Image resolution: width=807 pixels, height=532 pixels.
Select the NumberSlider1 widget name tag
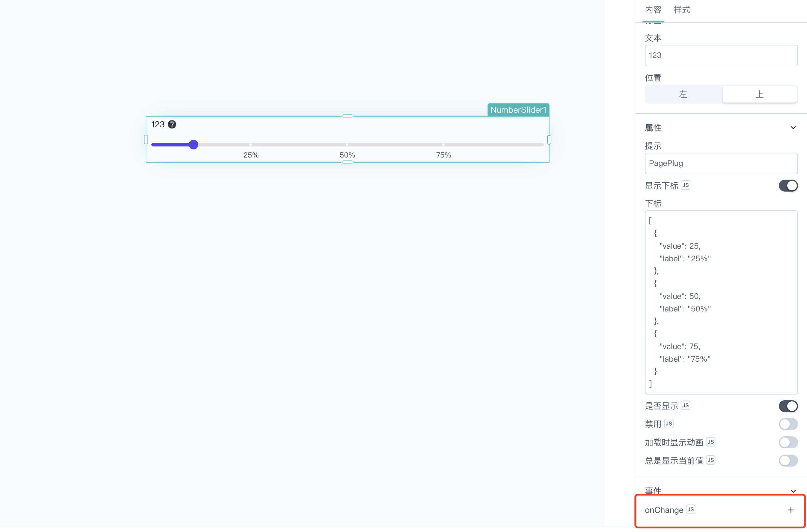pyautogui.click(x=518, y=110)
